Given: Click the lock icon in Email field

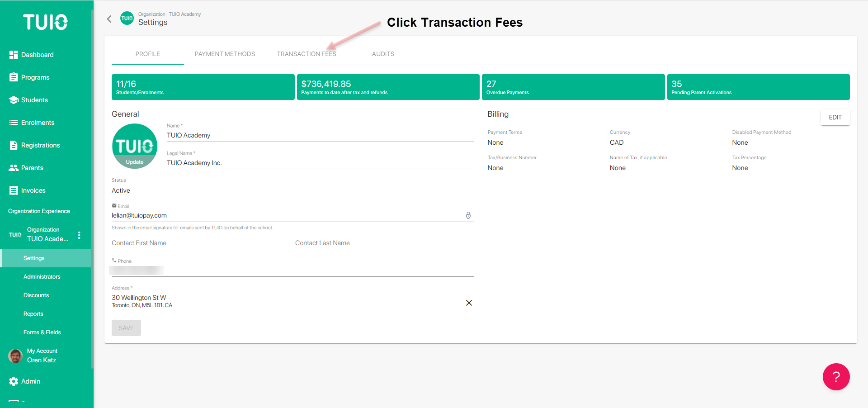Looking at the screenshot, I should (468, 215).
